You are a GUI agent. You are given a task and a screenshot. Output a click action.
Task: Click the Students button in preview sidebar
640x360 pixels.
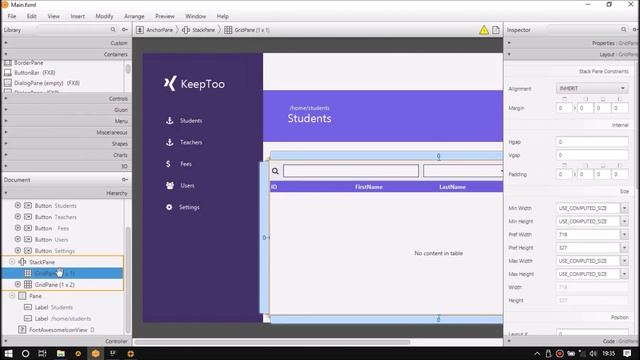(x=184, y=120)
